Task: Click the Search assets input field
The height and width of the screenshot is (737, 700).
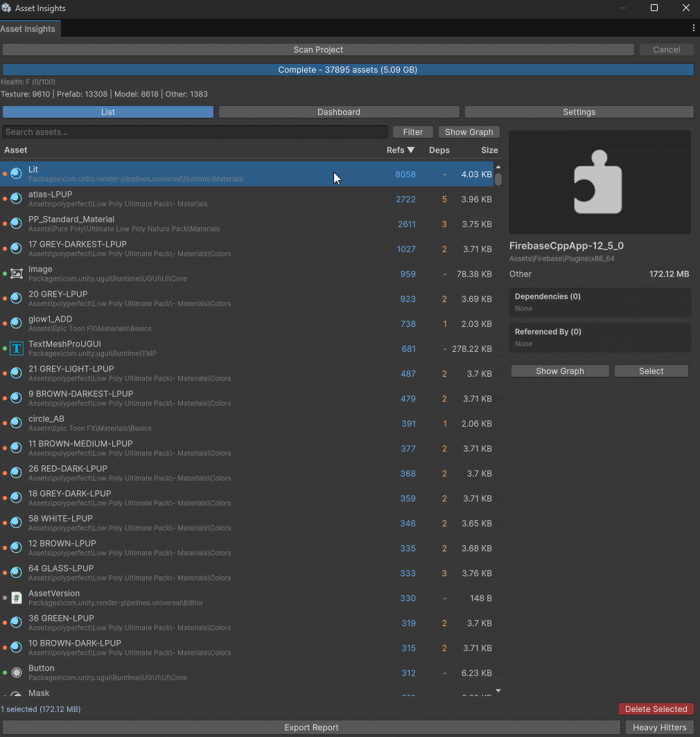Action: pyautogui.click(x=195, y=132)
